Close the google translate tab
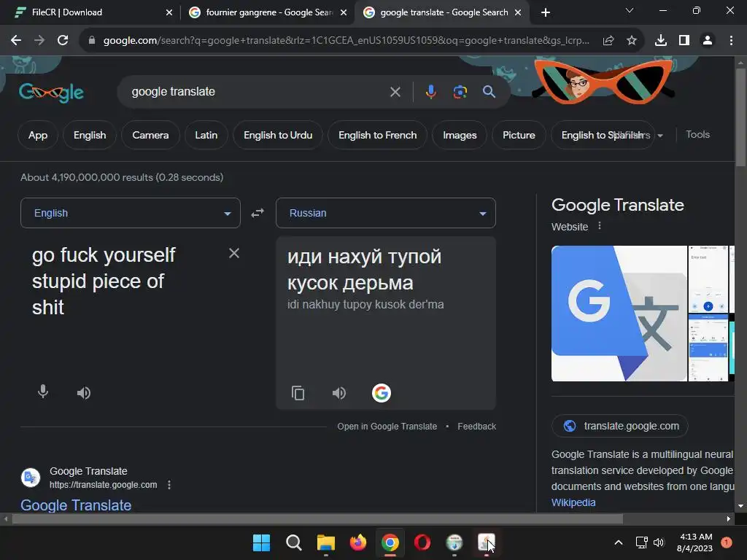Image resolution: width=747 pixels, height=560 pixels. (518, 12)
